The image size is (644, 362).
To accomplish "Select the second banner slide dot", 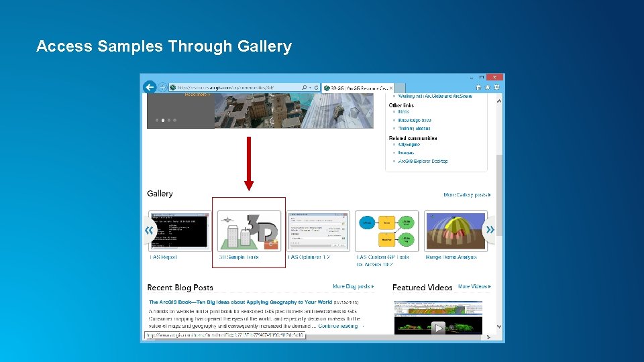I will pos(163,120).
